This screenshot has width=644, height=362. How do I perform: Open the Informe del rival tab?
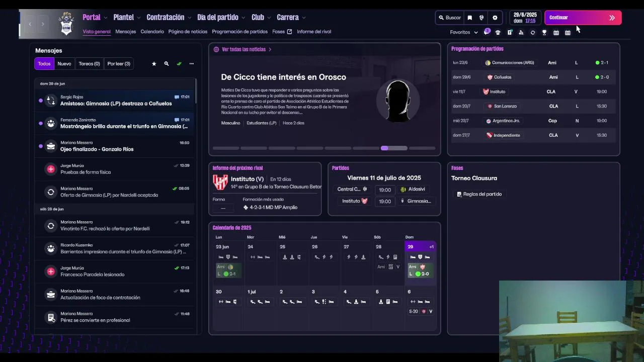click(314, 32)
